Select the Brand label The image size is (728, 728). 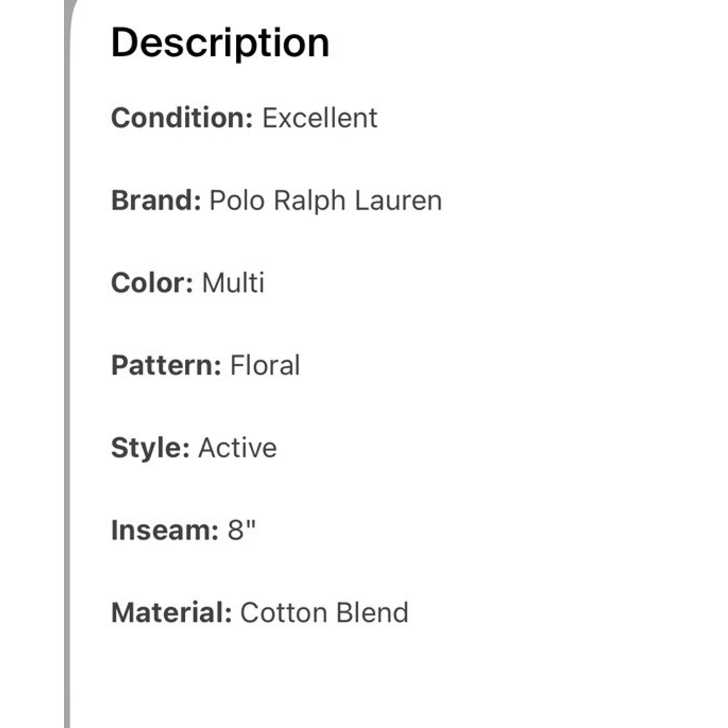tap(156, 200)
